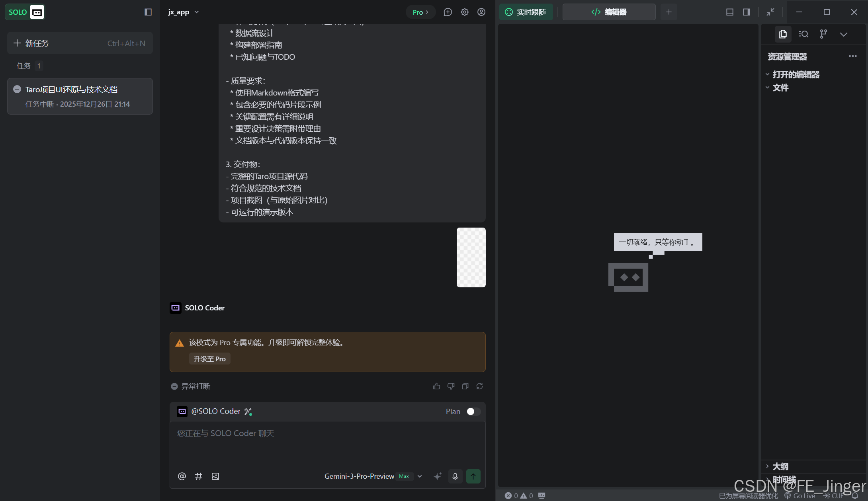Expand the 大纲 outline section
868x501 pixels.
(780, 466)
